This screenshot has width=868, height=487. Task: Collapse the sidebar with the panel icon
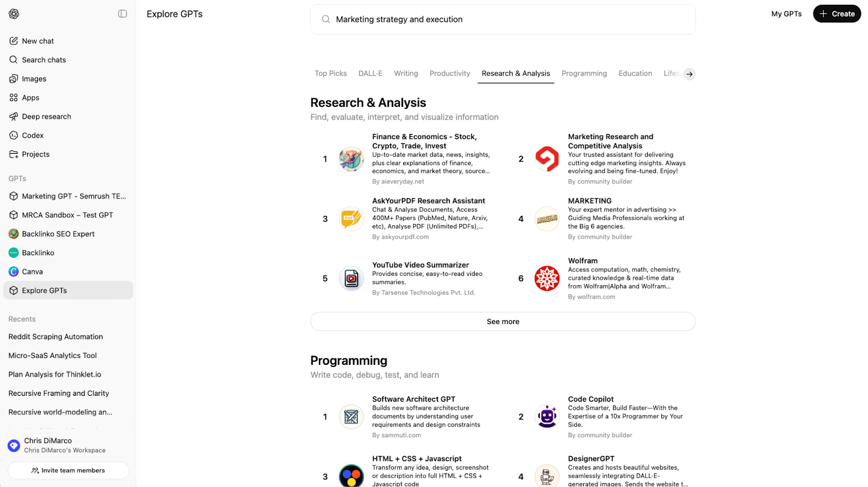tap(123, 14)
